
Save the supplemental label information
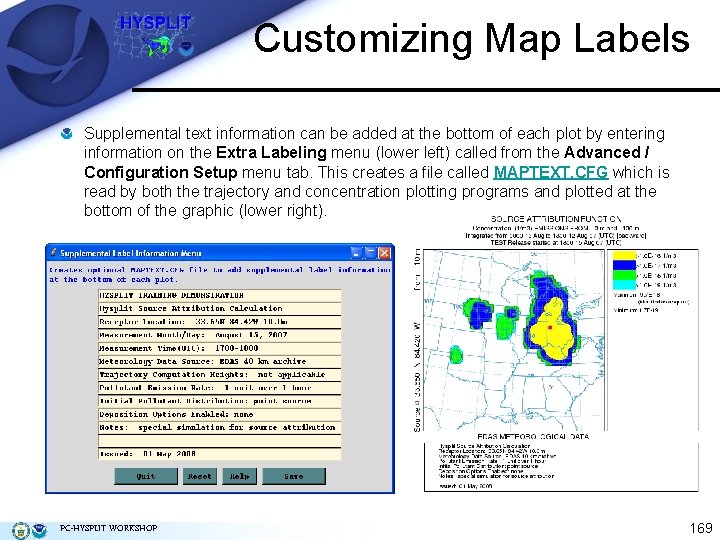pyautogui.click(x=294, y=476)
